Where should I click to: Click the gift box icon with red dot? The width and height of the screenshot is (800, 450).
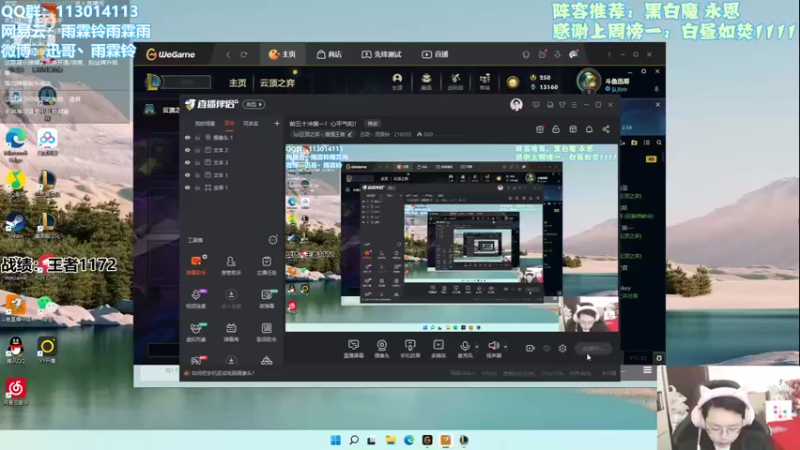coord(540,129)
